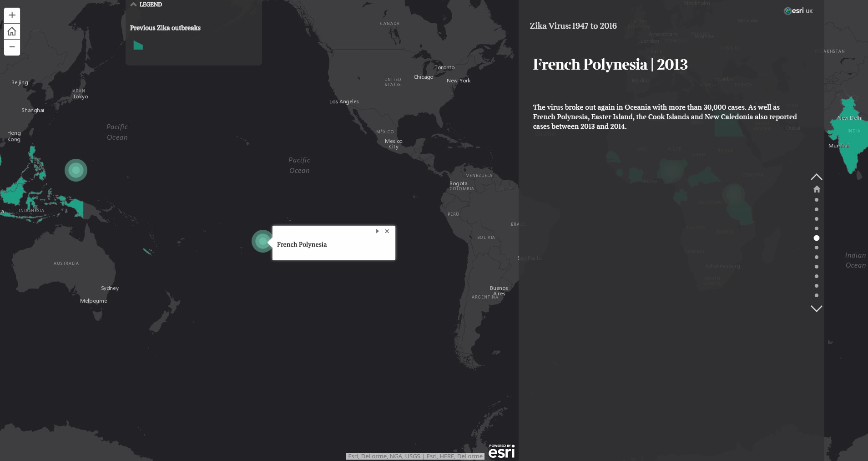The height and width of the screenshot is (461, 868).
Task: Jump to story home via house icon
Action: 817,189
